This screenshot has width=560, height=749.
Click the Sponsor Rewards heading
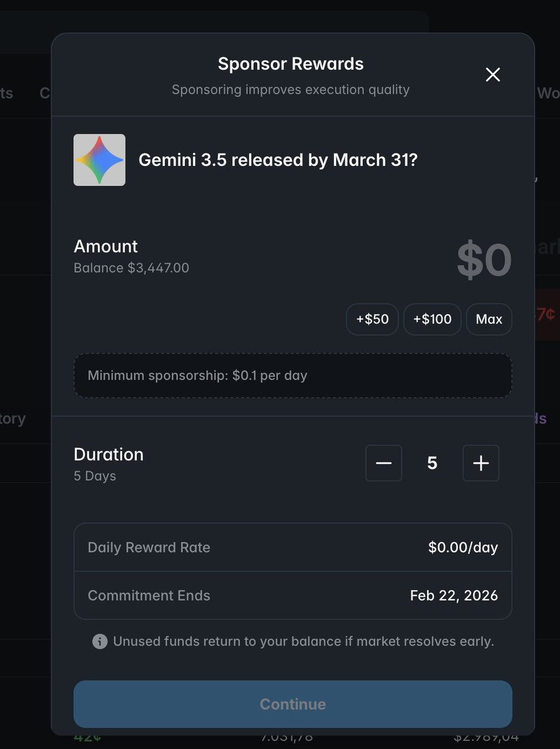(x=290, y=64)
